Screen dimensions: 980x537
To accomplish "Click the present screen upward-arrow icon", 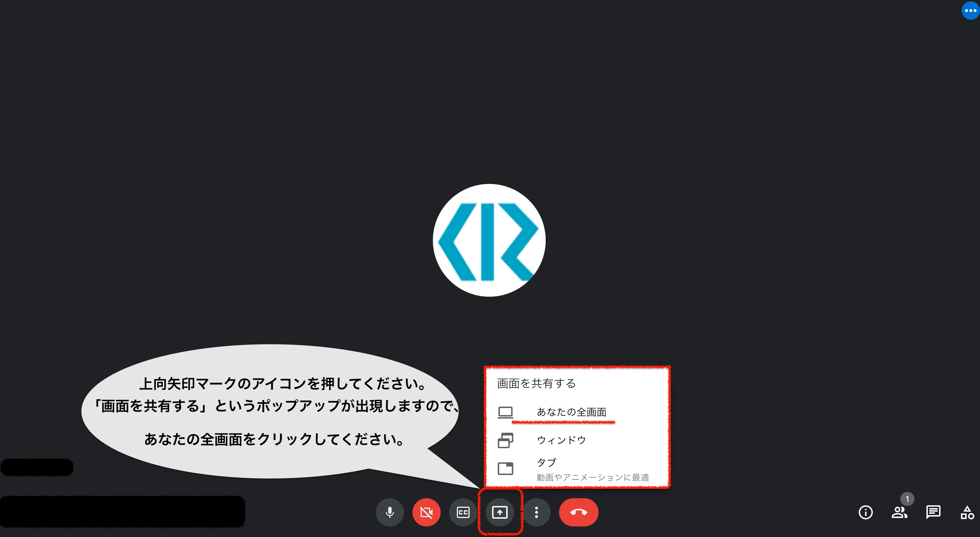I will [x=500, y=512].
